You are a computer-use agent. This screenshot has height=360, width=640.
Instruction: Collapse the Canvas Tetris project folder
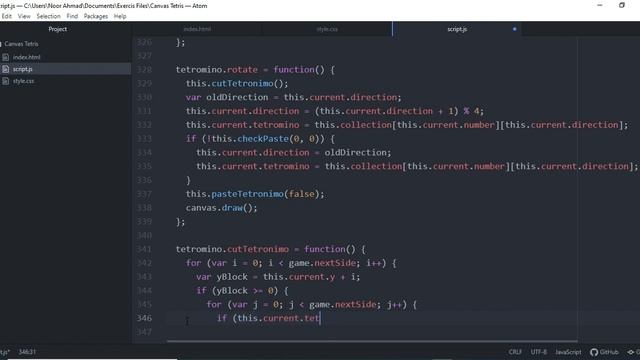click(x=21, y=44)
